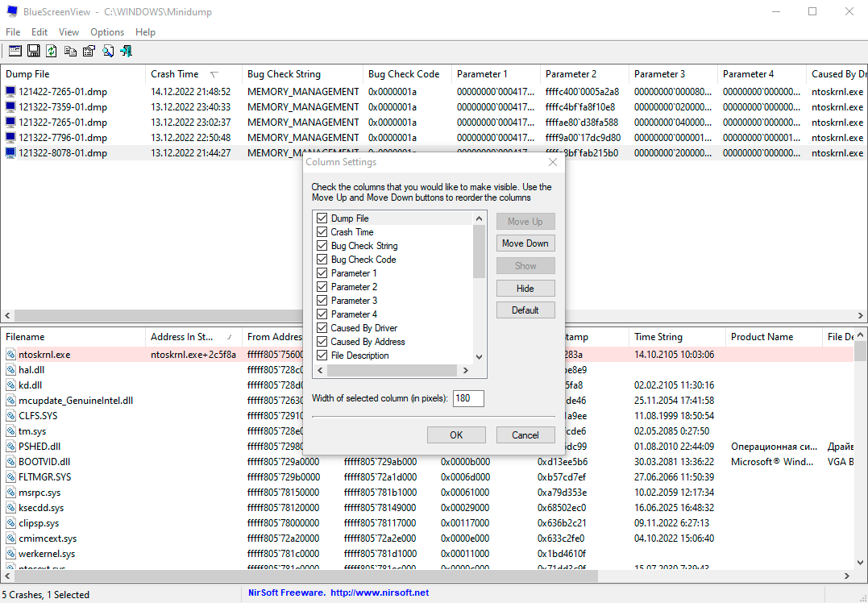This screenshot has height=603, width=868.
Task: Sort by the Bug Check String column header
Action: (x=303, y=74)
